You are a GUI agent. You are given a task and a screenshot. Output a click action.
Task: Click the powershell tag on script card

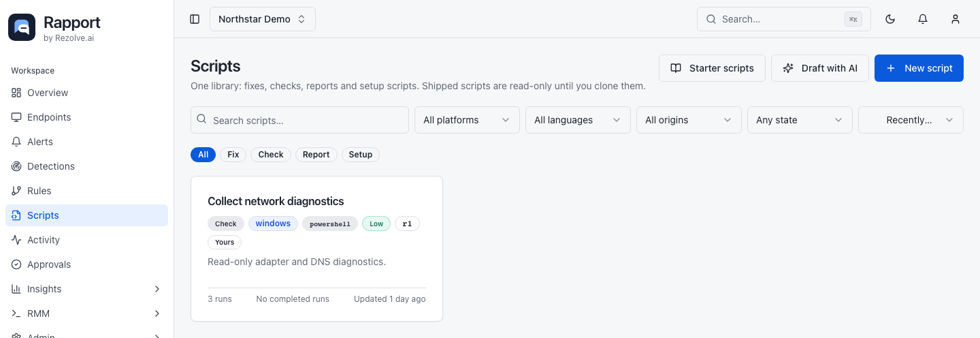[330, 224]
